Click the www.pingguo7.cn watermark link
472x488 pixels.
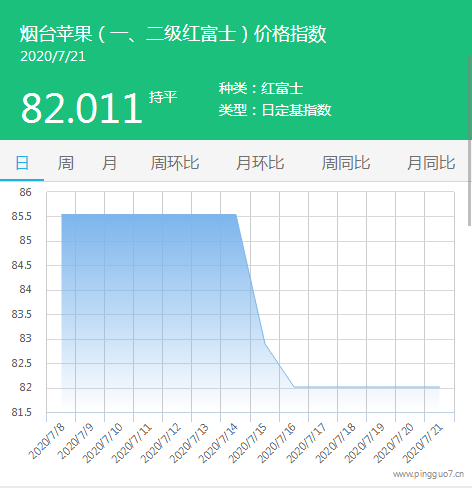pos(428,474)
